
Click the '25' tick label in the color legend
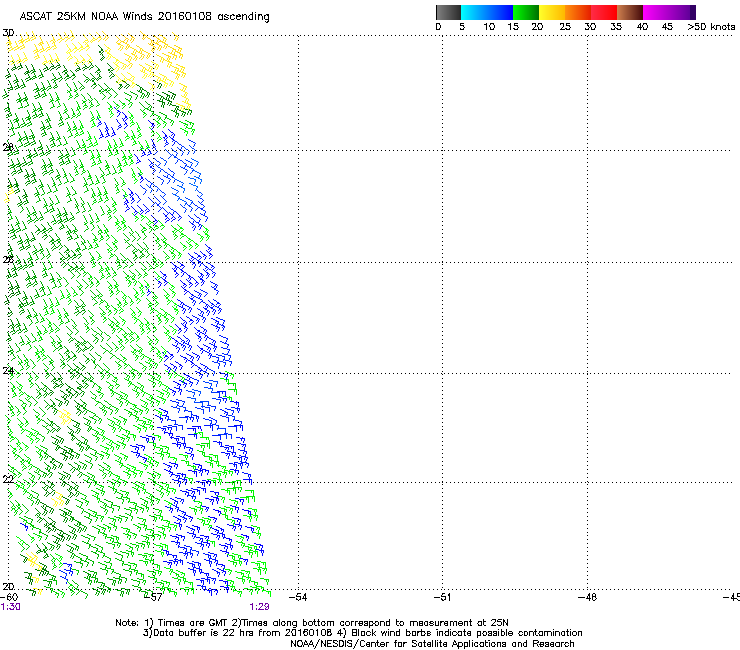565,27
